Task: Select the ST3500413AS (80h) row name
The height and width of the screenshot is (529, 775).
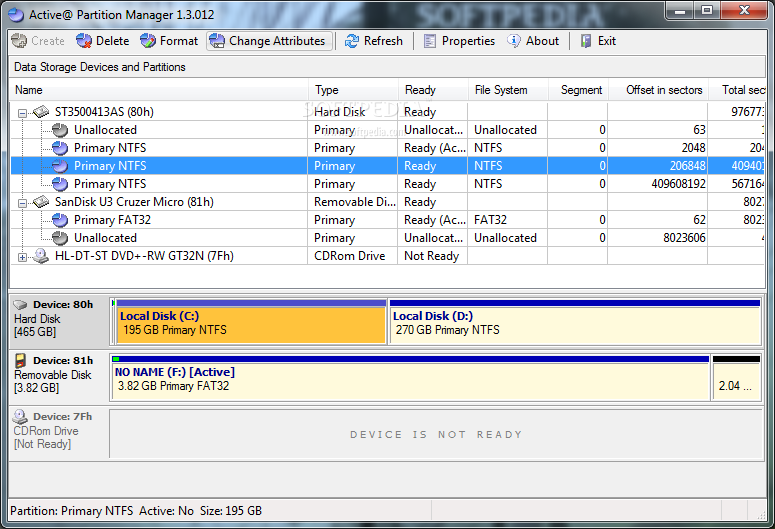Action: [104, 112]
